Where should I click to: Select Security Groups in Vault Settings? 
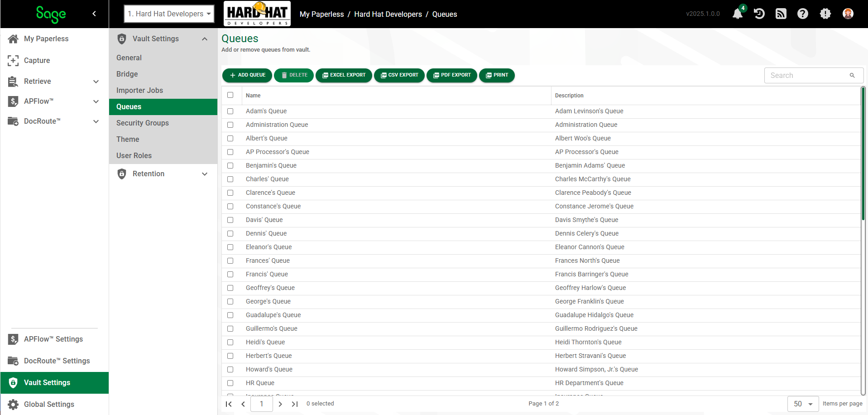pyautogui.click(x=143, y=123)
